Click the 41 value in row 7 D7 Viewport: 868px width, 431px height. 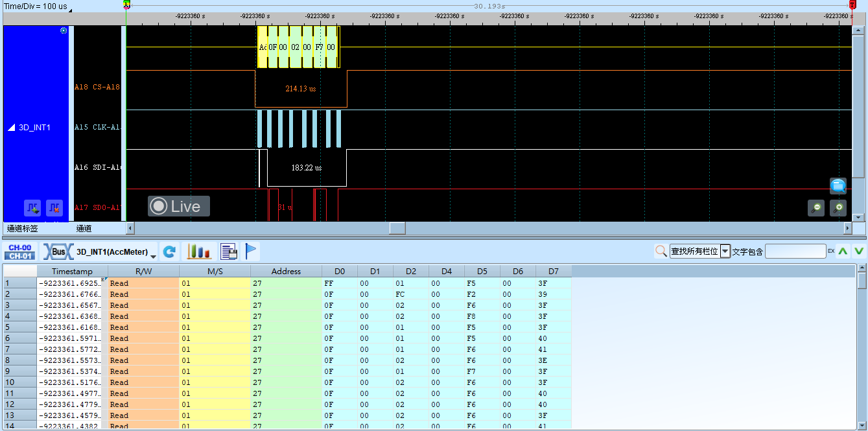554,349
